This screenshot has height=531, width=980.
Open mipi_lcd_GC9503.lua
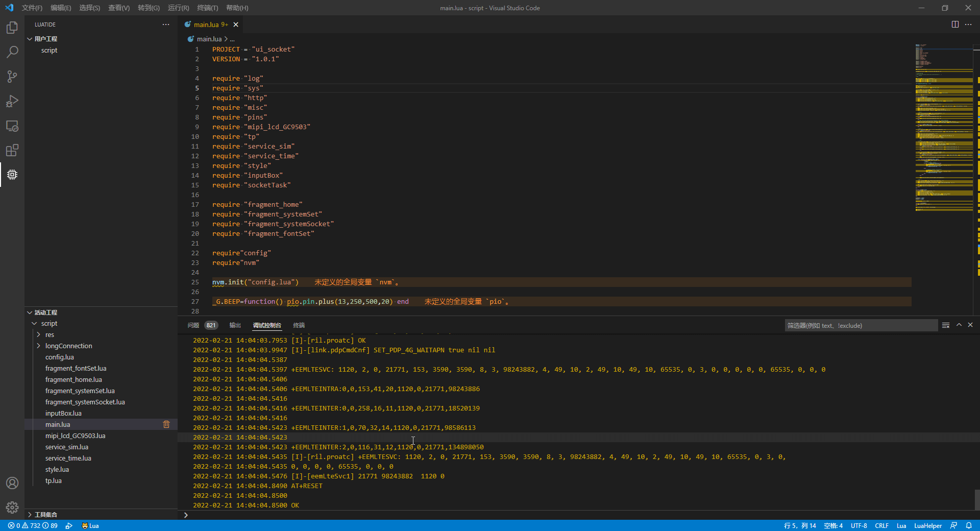(x=76, y=436)
